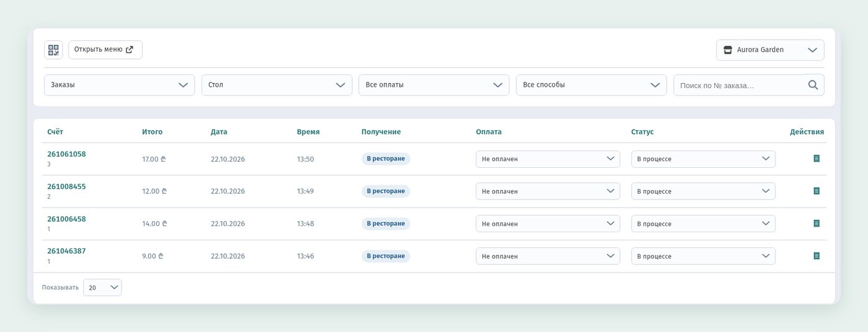The width and height of the screenshot is (868, 332).
Task: Change payment status for order 261008455
Action: click(548, 191)
